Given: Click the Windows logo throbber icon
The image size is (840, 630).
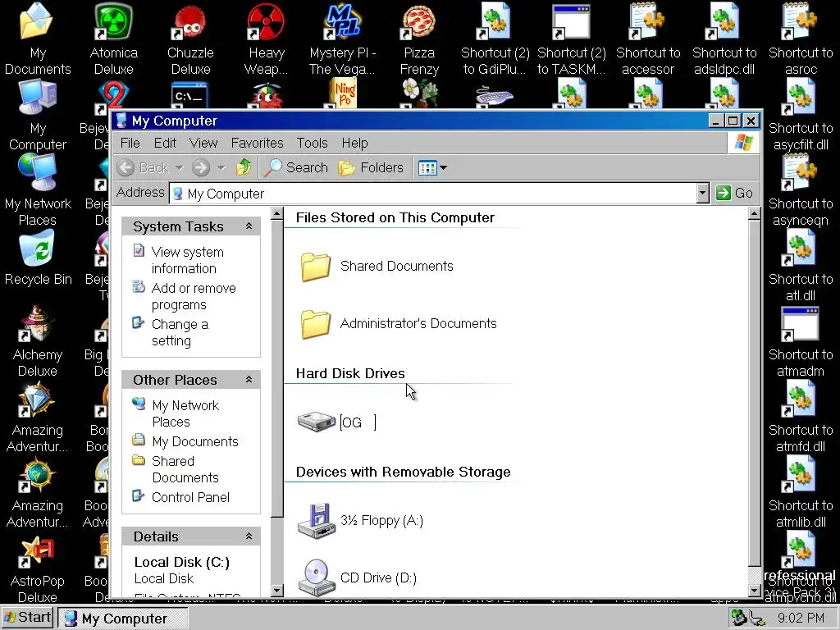Looking at the screenshot, I should [x=743, y=143].
